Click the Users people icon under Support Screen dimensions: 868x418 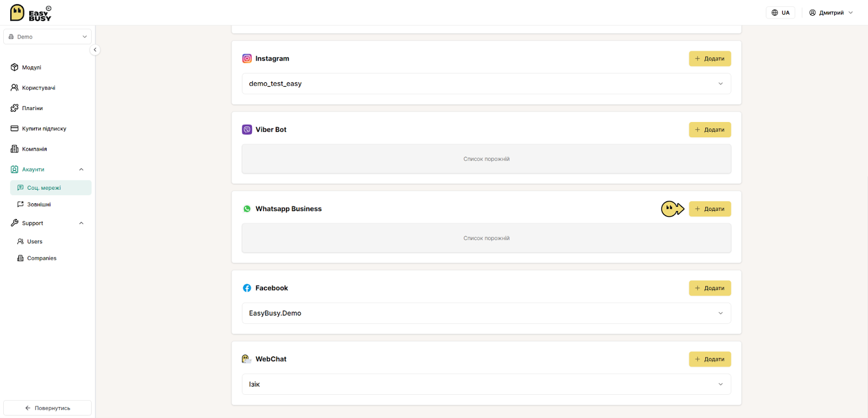21,242
